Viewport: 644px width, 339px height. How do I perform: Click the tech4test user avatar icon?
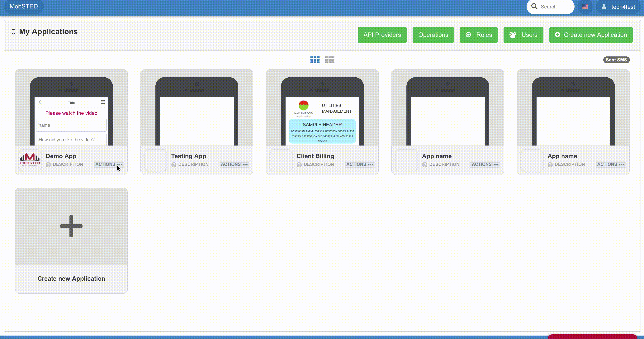click(x=604, y=7)
